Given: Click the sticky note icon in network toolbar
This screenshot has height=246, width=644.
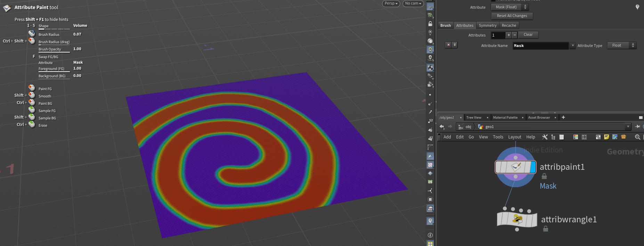Looking at the screenshot, I should point(606,137).
